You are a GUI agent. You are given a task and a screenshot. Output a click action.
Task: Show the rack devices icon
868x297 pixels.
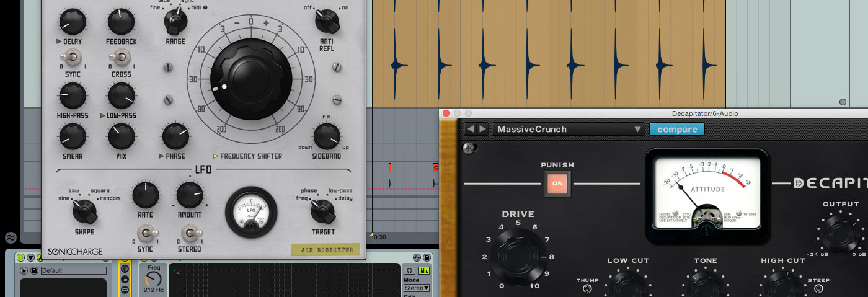click(x=125, y=290)
